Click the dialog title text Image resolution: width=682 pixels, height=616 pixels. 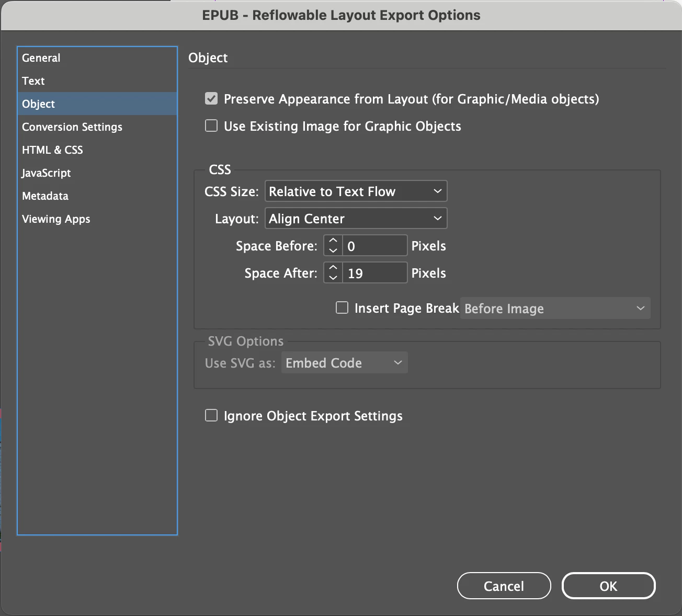coord(341,15)
